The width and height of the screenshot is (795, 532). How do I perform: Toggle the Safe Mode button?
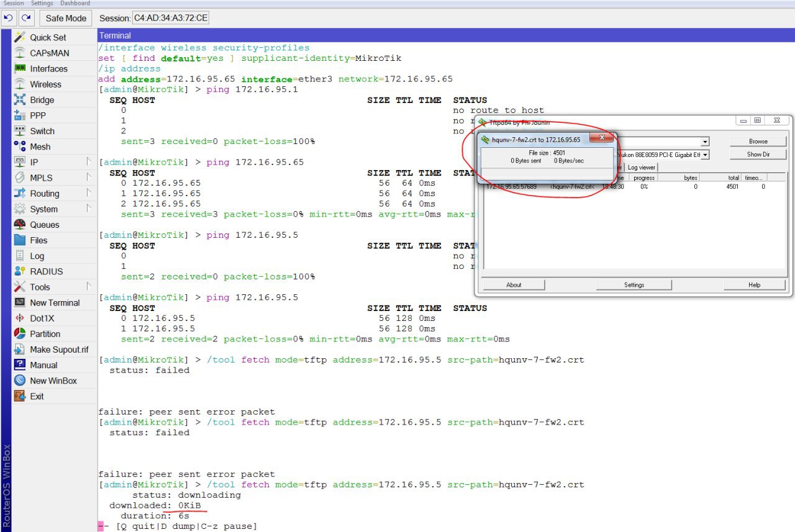pos(66,18)
